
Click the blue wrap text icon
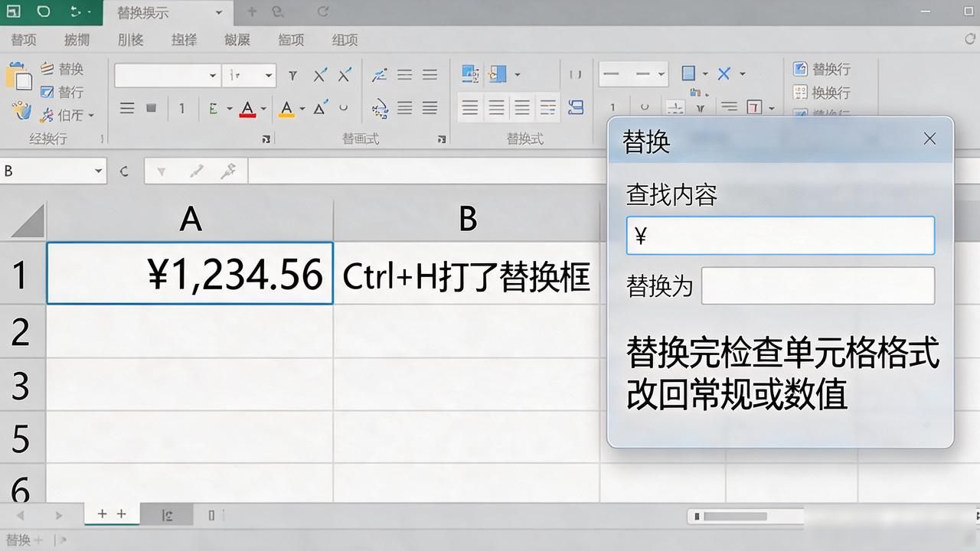[577, 107]
